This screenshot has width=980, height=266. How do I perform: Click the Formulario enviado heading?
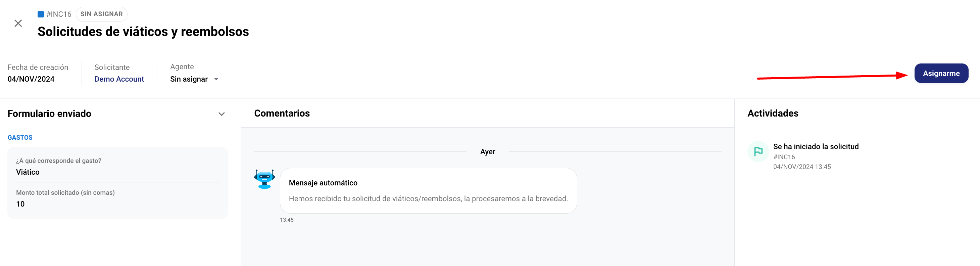(49, 114)
